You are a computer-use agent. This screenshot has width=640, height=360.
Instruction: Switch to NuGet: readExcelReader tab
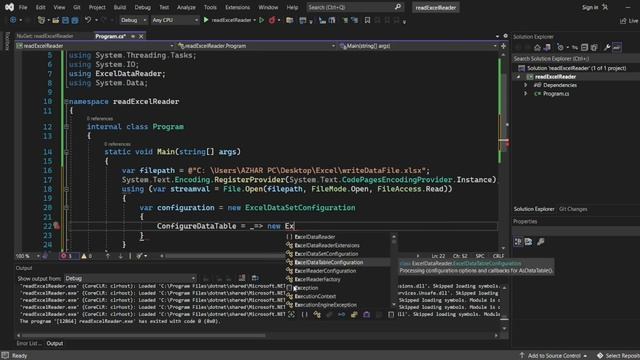(45, 36)
